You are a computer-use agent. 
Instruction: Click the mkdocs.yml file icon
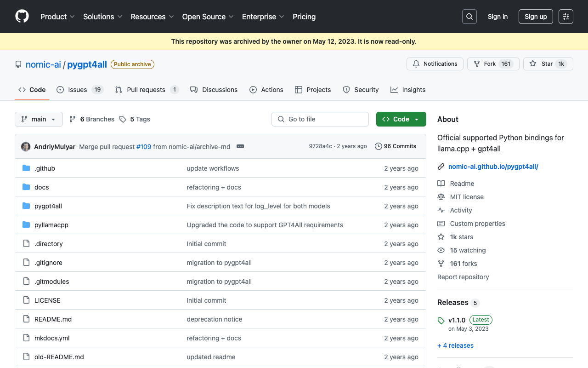(x=26, y=338)
